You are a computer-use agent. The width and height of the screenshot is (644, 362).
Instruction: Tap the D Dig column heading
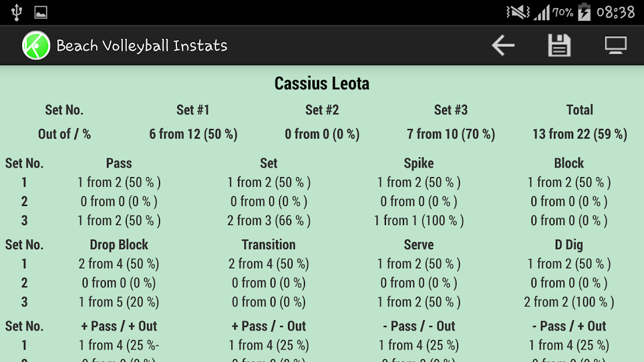pos(569,244)
